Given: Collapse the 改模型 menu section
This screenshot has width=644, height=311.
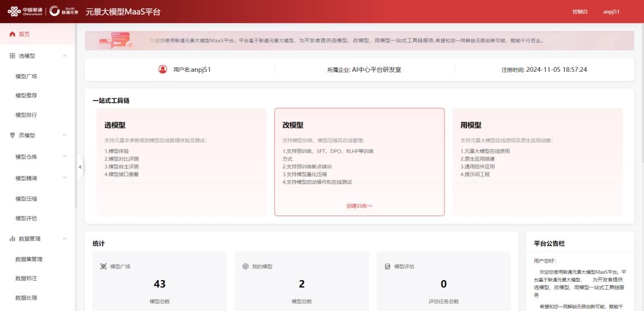Looking at the screenshot, I should pyautogui.click(x=65, y=135).
